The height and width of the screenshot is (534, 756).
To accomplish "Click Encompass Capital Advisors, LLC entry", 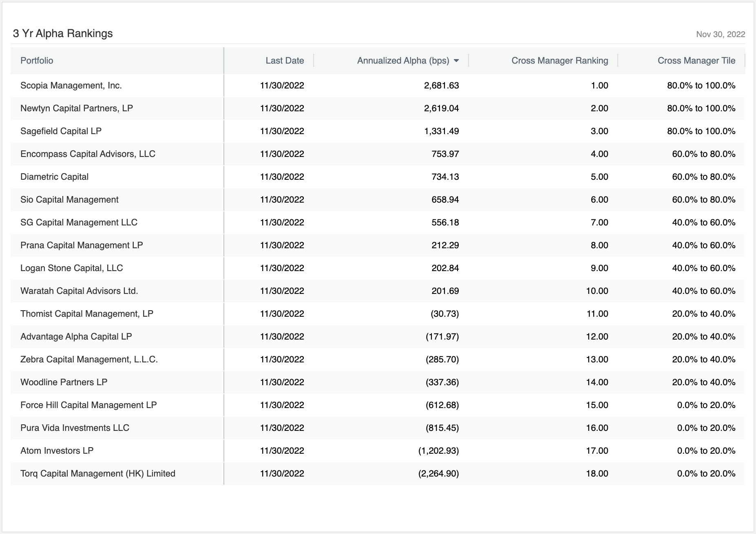I will coord(88,154).
